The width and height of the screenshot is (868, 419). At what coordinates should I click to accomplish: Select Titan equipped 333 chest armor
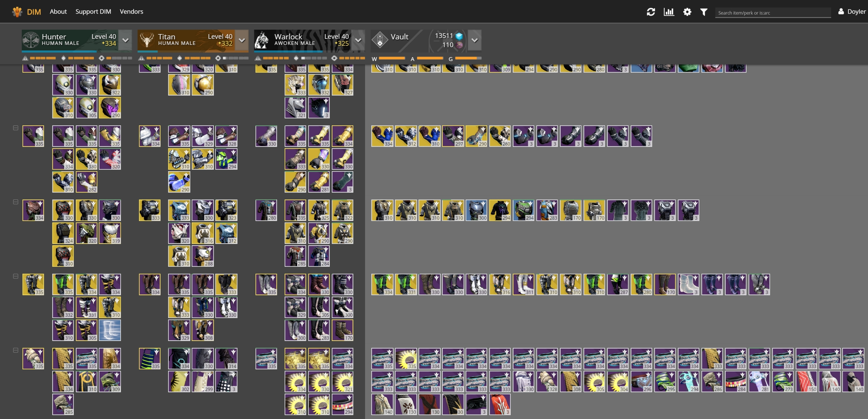pos(150,210)
